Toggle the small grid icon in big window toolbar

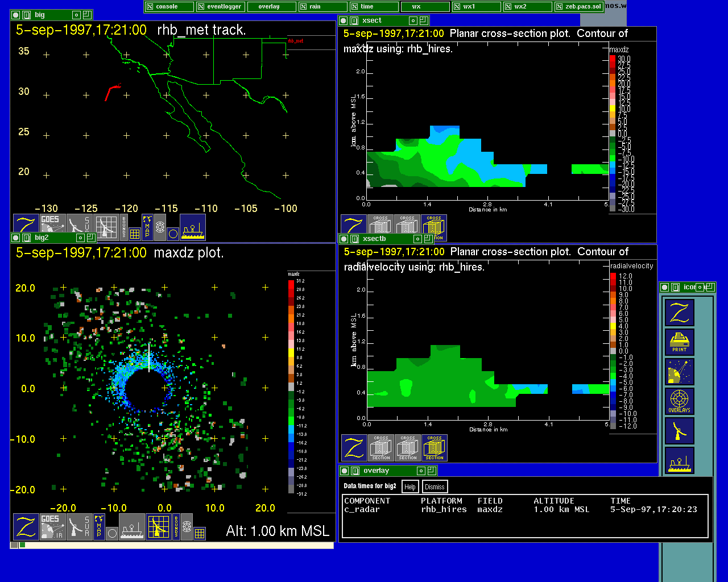(135, 233)
